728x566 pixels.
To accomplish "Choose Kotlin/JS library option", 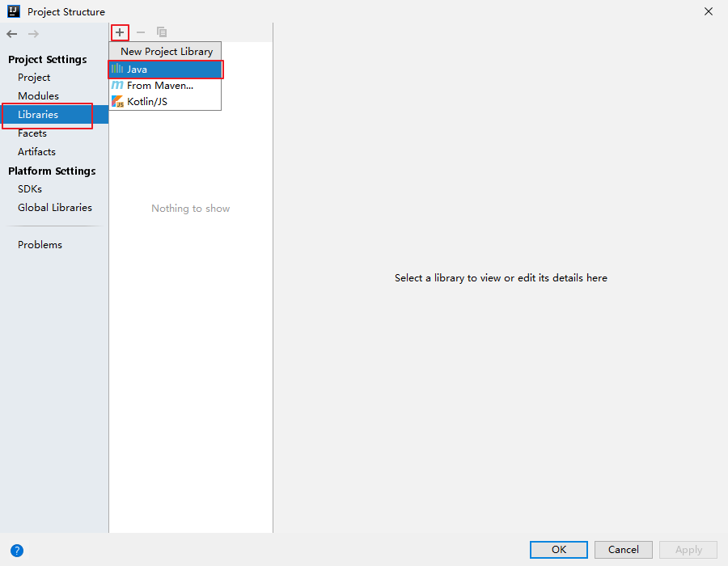I will click(165, 102).
